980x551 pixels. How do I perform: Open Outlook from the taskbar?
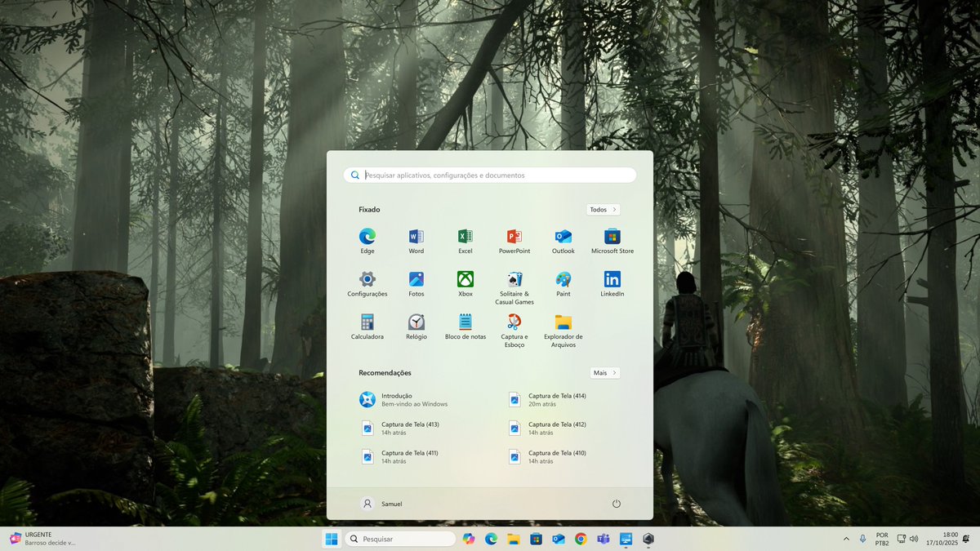[559, 539]
